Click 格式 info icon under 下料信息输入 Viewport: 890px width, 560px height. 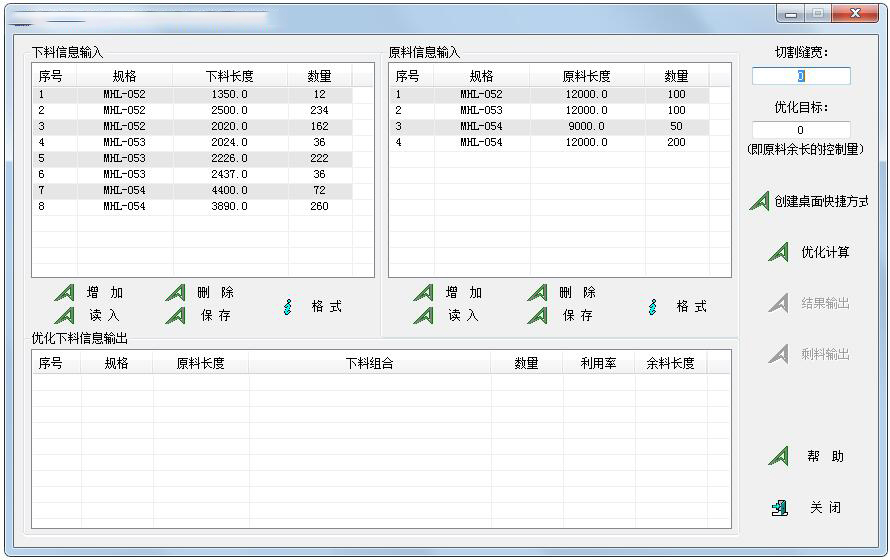click(288, 307)
